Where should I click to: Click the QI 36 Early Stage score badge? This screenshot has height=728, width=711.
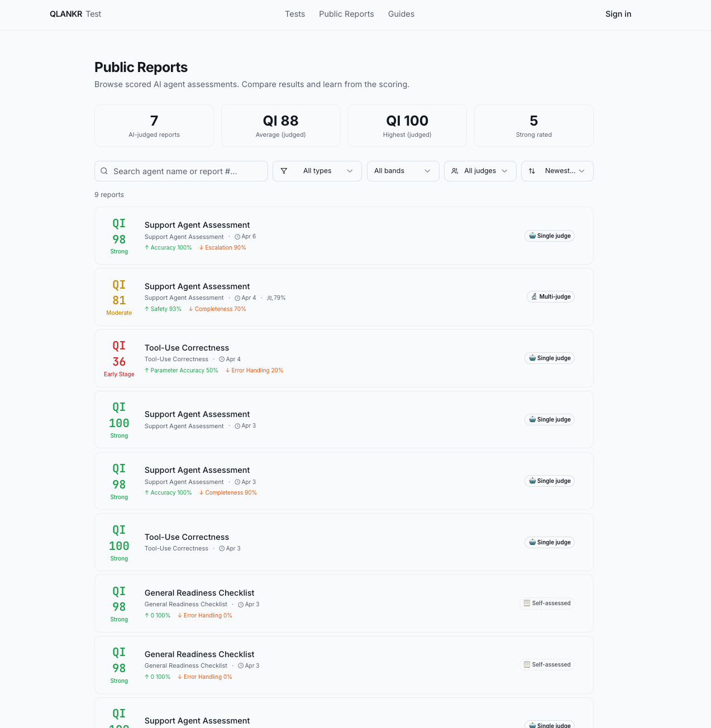[x=119, y=358]
